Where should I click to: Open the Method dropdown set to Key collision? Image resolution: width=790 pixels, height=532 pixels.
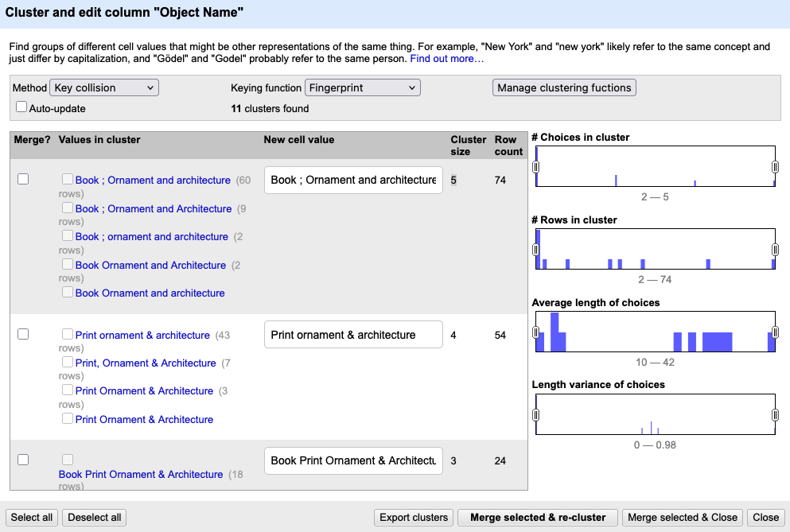[103, 87]
